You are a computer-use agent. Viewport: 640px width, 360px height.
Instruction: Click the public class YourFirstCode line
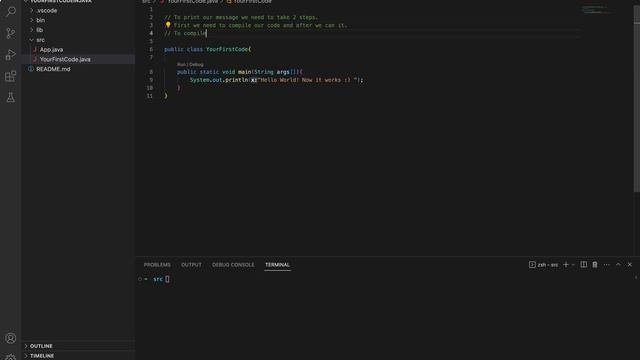point(207,49)
